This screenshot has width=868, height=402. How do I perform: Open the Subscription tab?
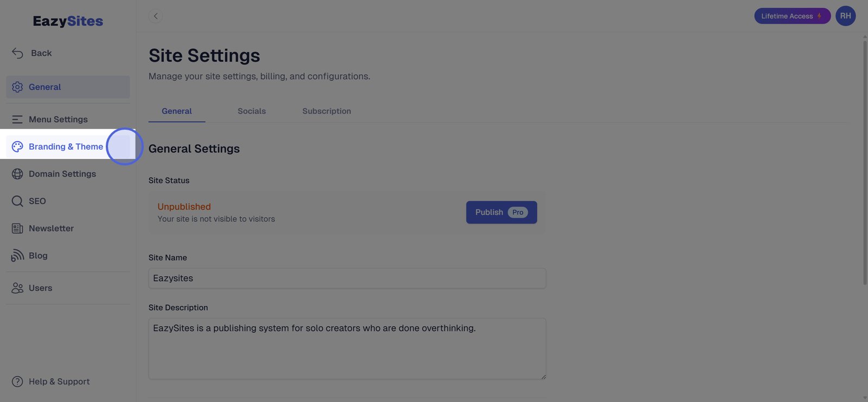pos(327,111)
